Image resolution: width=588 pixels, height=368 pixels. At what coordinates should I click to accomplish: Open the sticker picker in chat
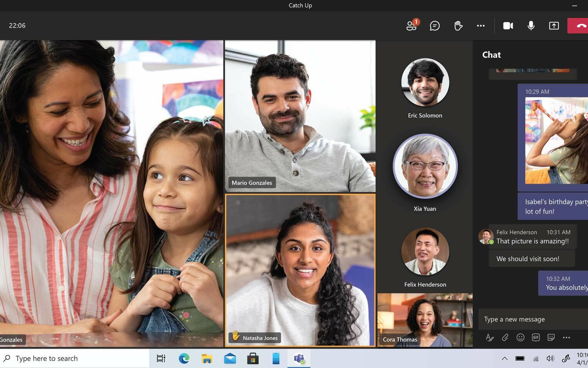[551, 337]
